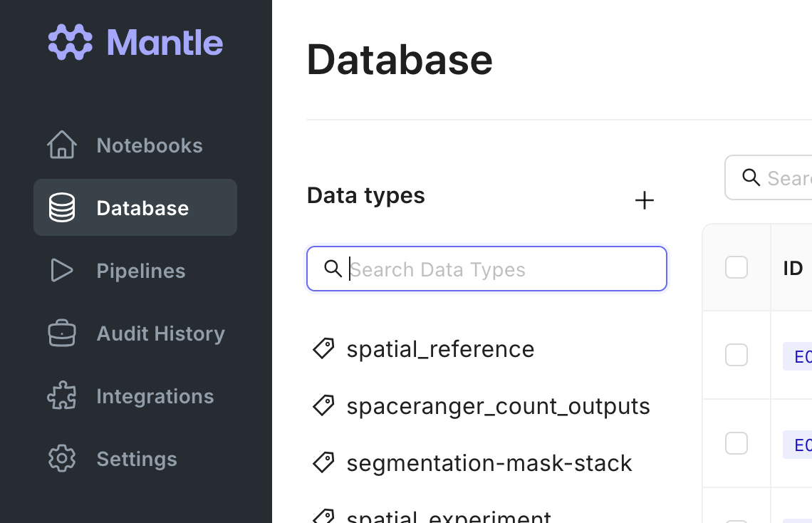
Task: Go to the Pipelines menu item
Action: pyautogui.click(x=140, y=271)
